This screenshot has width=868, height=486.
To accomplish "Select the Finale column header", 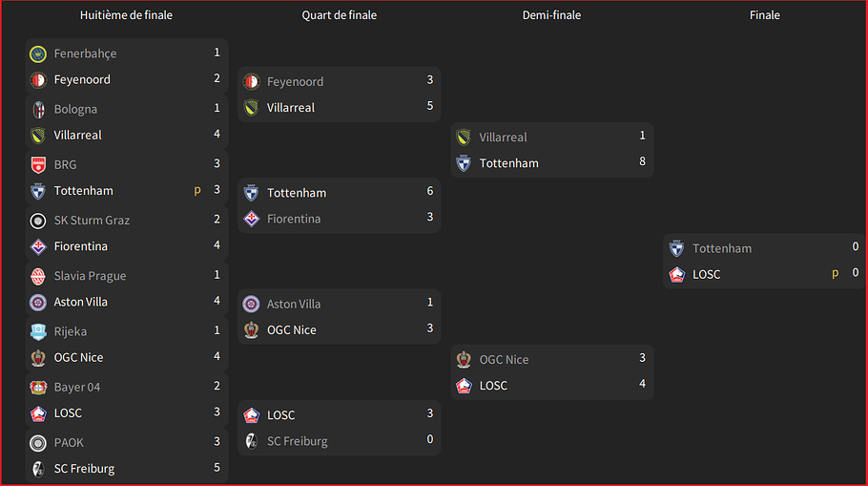I will [x=764, y=15].
